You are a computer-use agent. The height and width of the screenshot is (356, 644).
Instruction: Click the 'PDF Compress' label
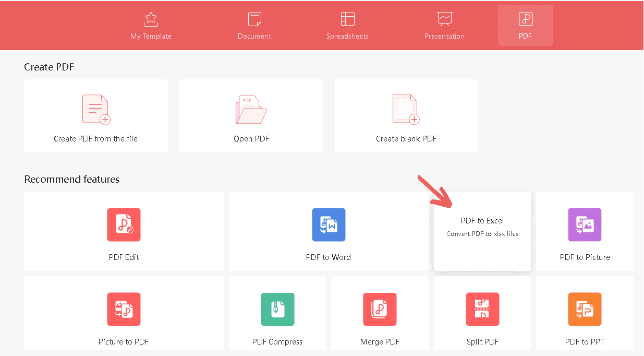click(277, 342)
